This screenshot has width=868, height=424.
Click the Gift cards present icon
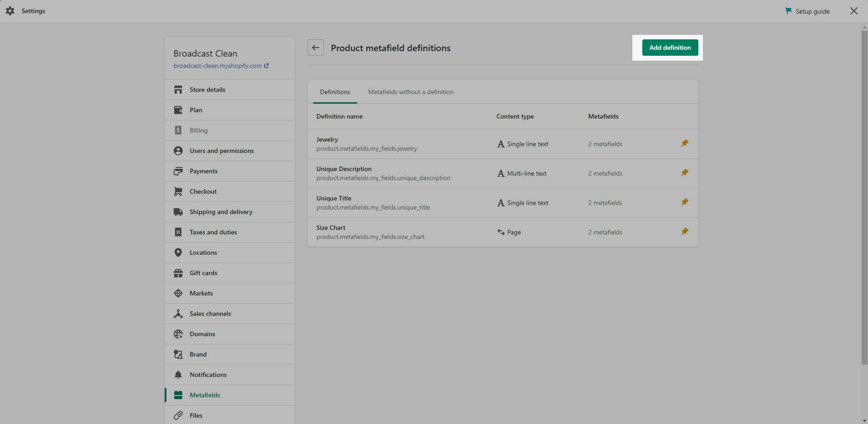(x=178, y=273)
